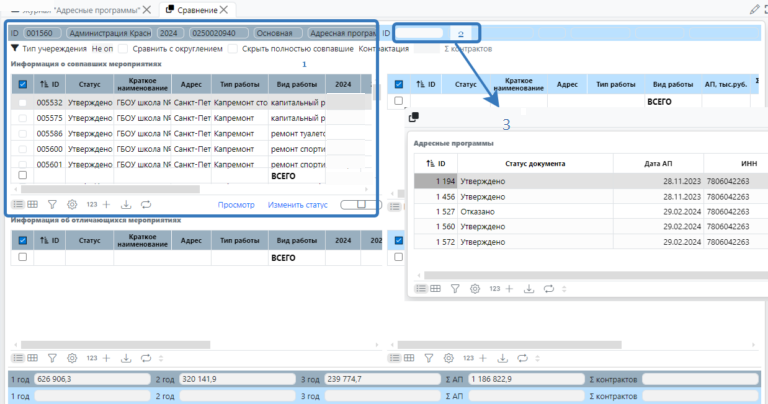The height and width of the screenshot is (404, 768).
Task: Click the Просмотр link
Action: pos(236,205)
